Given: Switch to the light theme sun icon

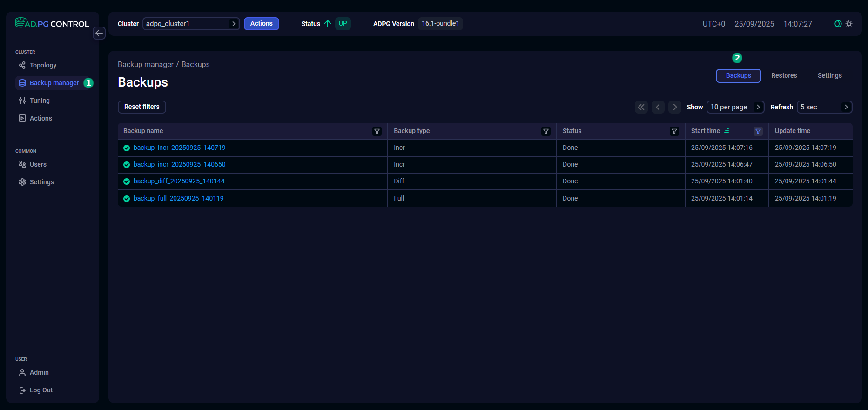Looking at the screenshot, I should 849,24.
